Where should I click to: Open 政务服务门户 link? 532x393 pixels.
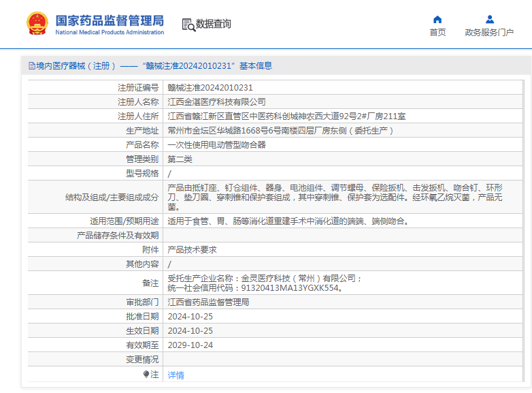click(x=489, y=32)
